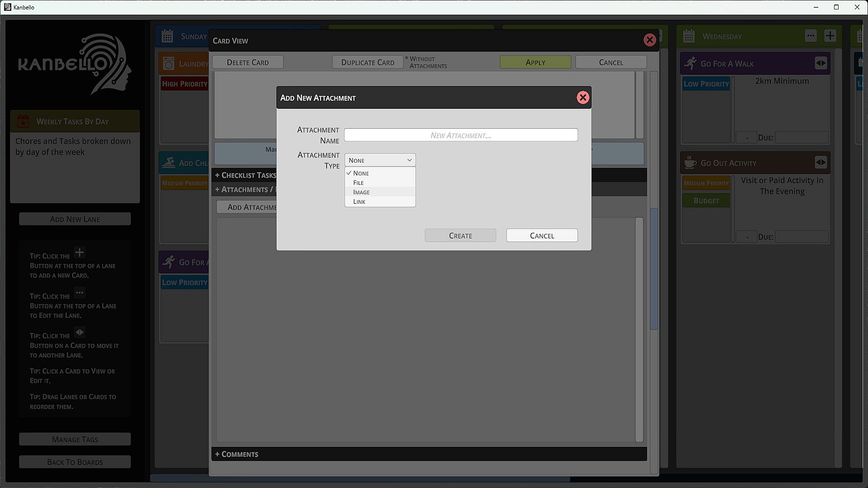Expand the Comments section
The height and width of the screenshot is (488, 868).
point(237,454)
